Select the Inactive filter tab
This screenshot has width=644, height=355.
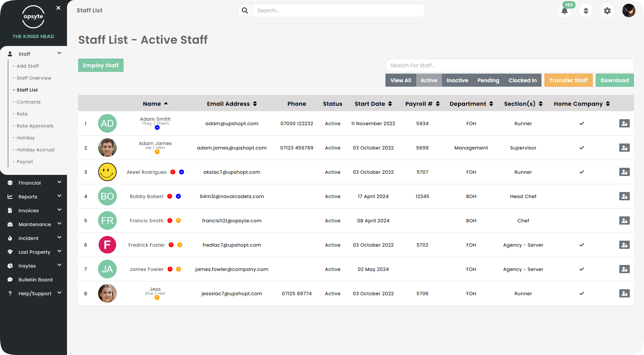(457, 80)
